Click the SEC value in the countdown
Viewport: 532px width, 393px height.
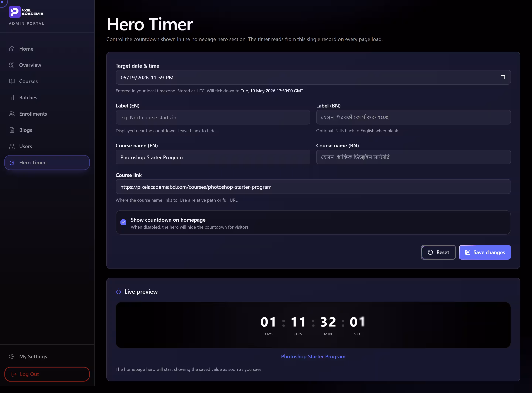coord(358,322)
